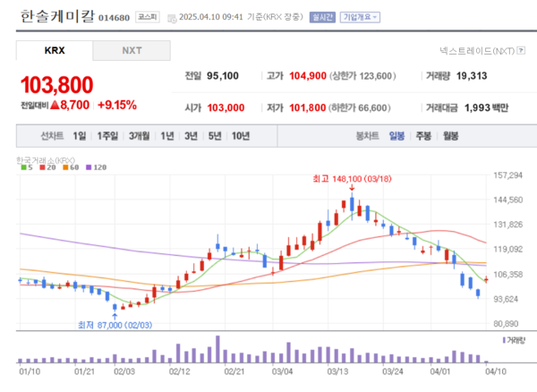This screenshot has height=392, width=537.
Task: Click the 02/03 date axis label
Action: tap(124, 371)
